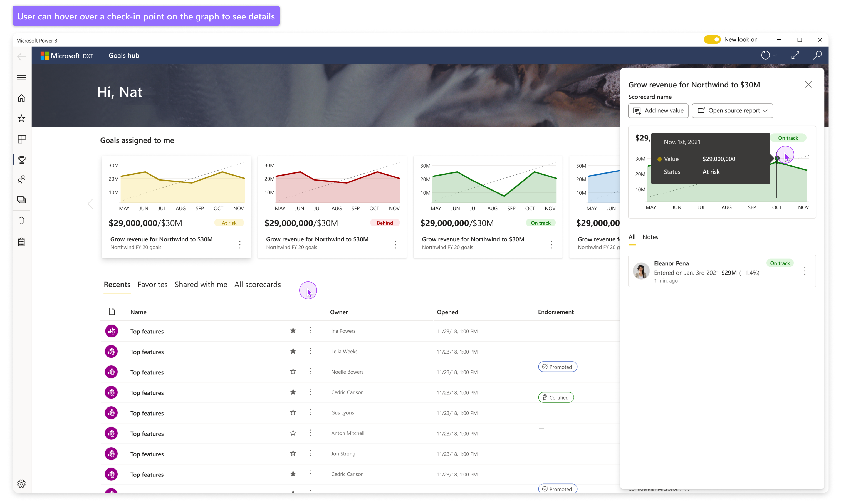Click Eleanor Pena avatar
The image size is (841, 504).
click(641, 271)
